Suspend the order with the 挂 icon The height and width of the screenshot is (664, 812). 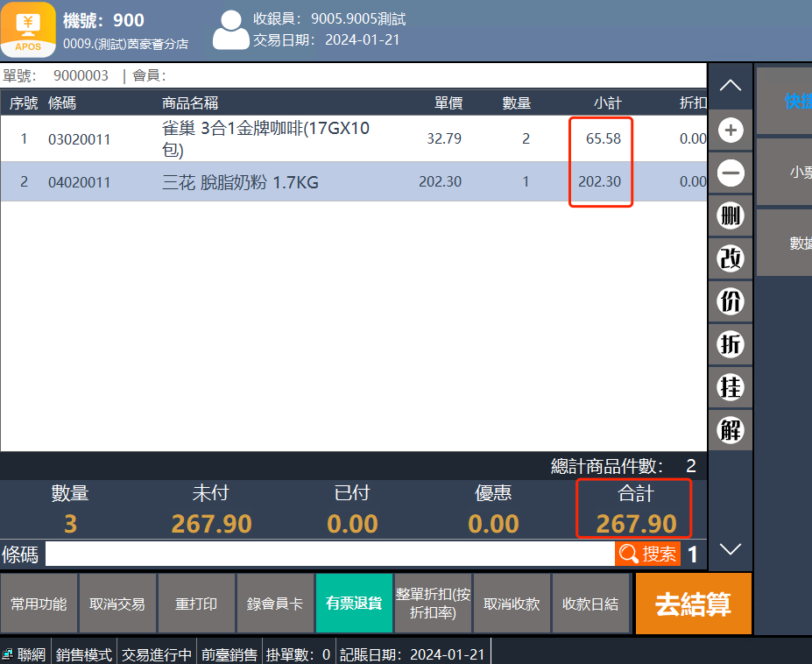tap(731, 387)
